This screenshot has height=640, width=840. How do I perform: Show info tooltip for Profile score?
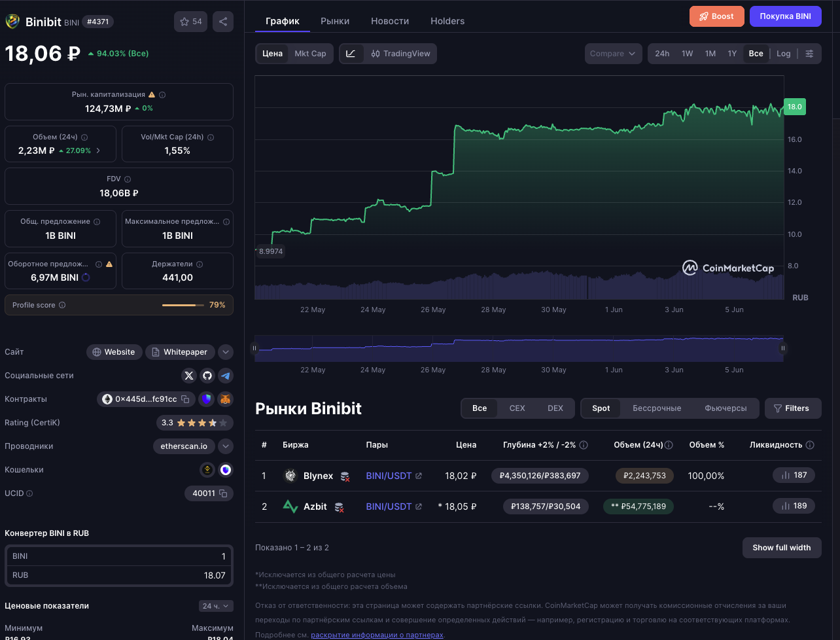click(62, 305)
